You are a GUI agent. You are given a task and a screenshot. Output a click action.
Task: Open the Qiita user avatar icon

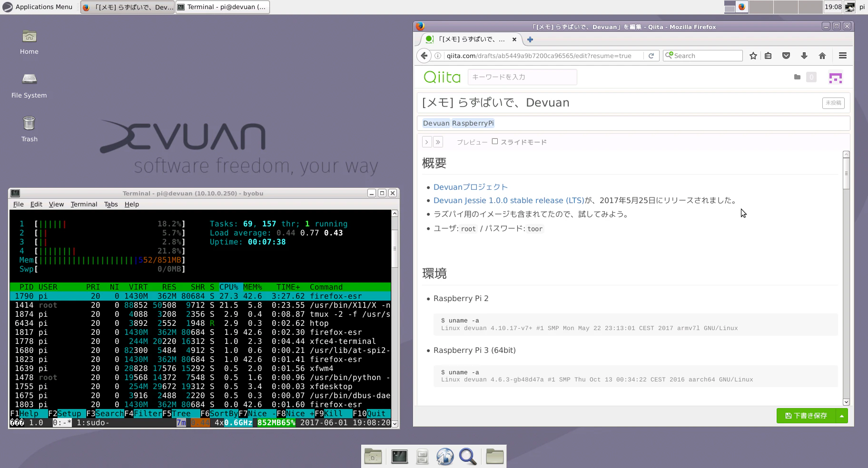pyautogui.click(x=836, y=77)
